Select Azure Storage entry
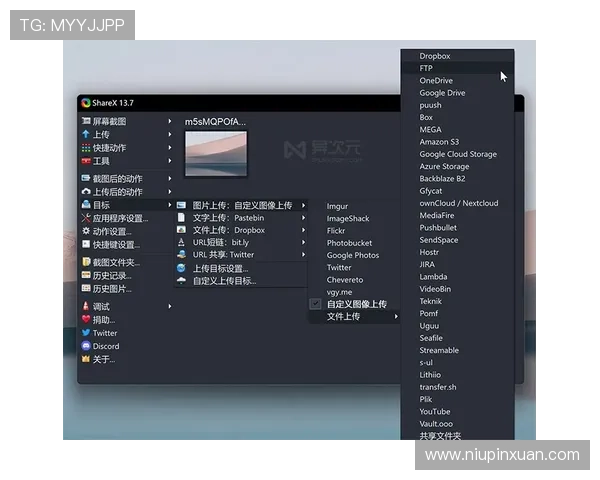 458,166
